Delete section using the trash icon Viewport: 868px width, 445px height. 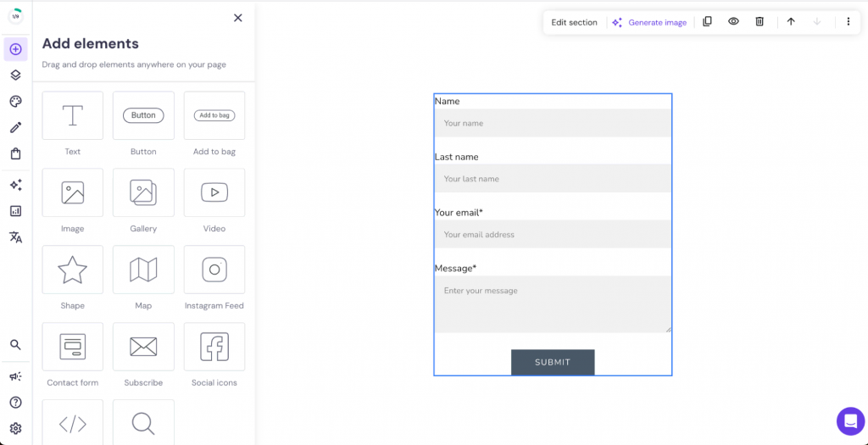759,22
